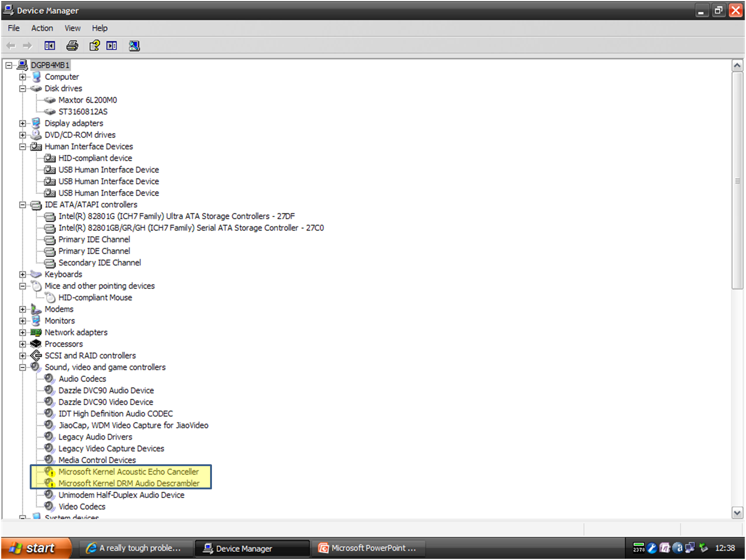The height and width of the screenshot is (560, 746).
Task: Open the View menu
Action: (x=72, y=28)
